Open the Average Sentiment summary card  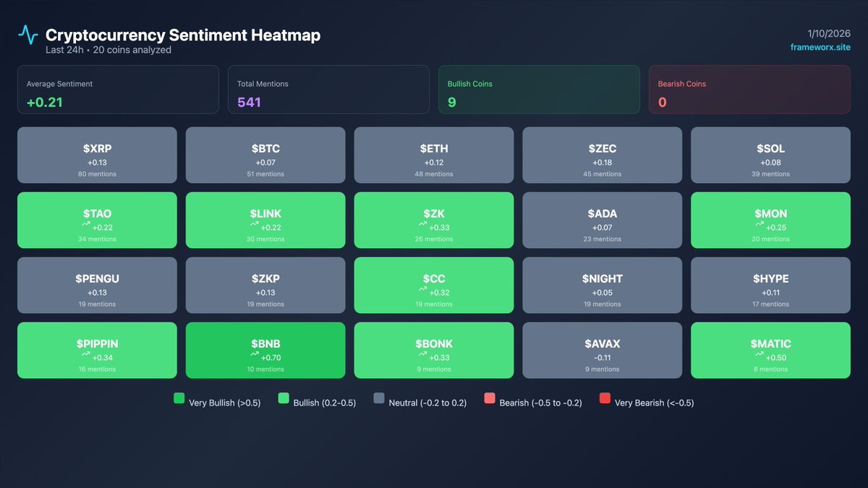[118, 90]
